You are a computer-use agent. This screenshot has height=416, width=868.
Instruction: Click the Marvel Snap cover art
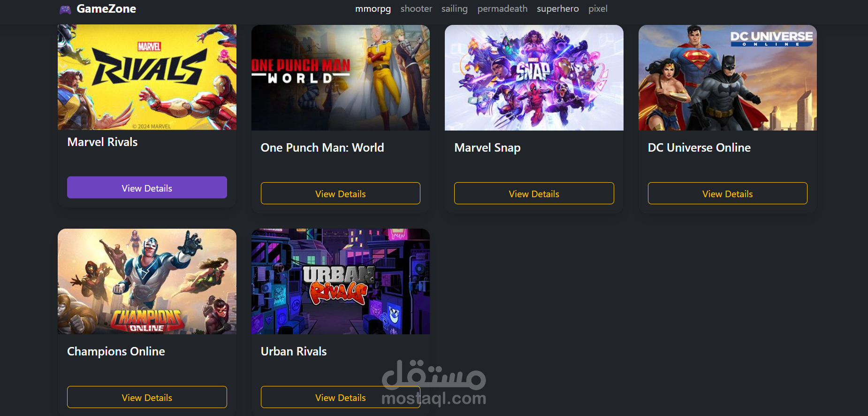click(534, 77)
